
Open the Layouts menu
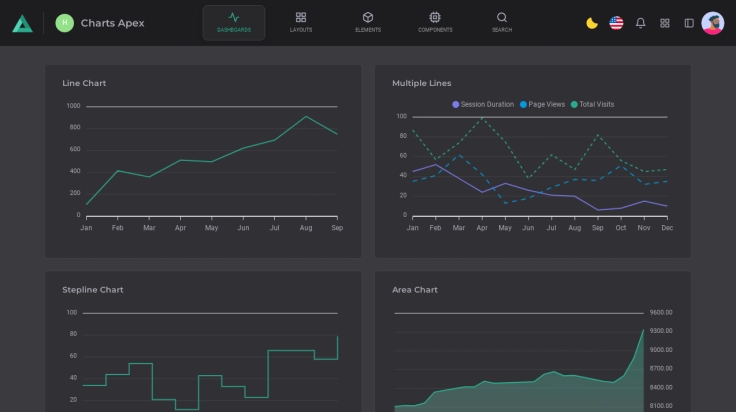click(301, 23)
